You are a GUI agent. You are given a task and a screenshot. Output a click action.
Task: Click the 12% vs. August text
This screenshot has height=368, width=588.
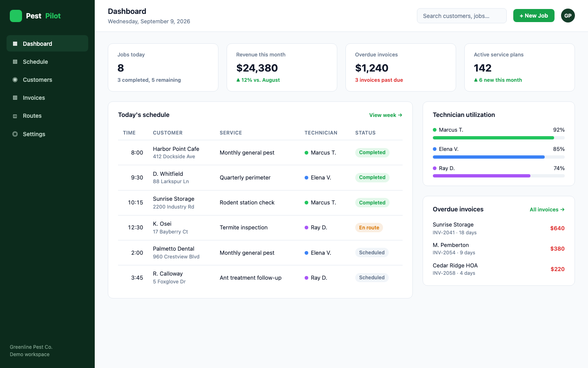click(258, 80)
